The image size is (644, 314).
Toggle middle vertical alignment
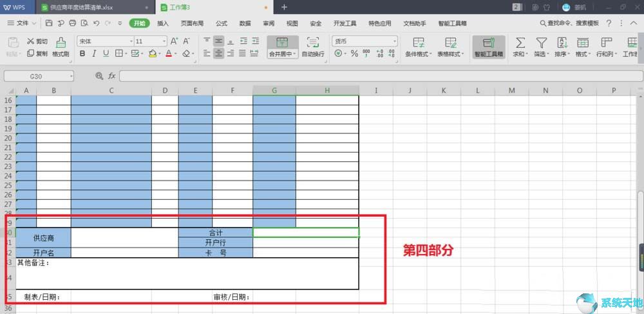pos(219,41)
